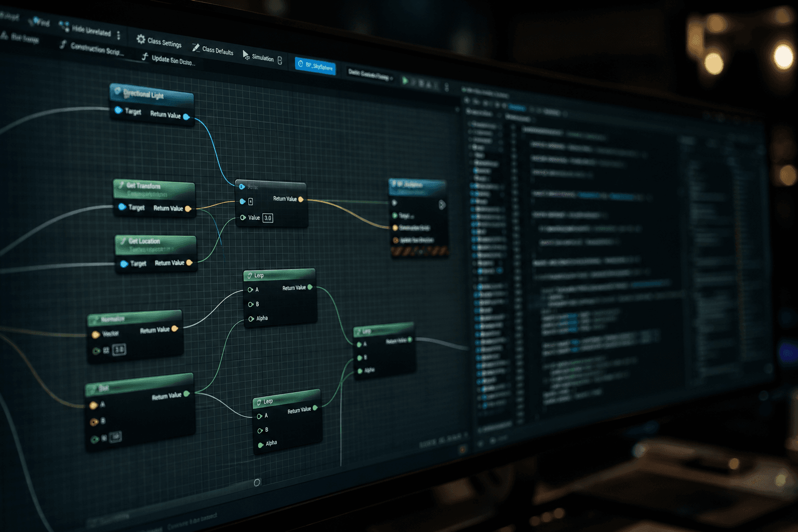Switch to the Update Sun Direction graph tab
The width and height of the screenshot is (798, 532).
[x=168, y=60]
